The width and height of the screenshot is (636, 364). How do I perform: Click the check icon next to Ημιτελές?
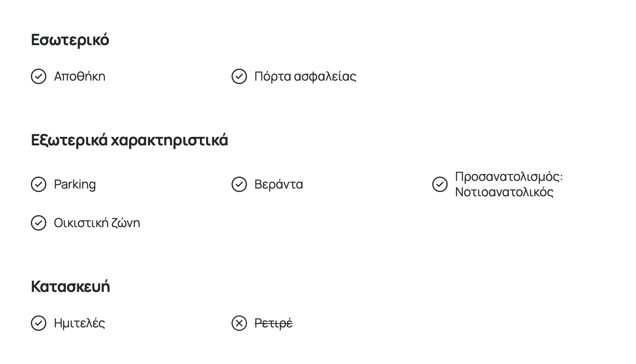(39, 323)
